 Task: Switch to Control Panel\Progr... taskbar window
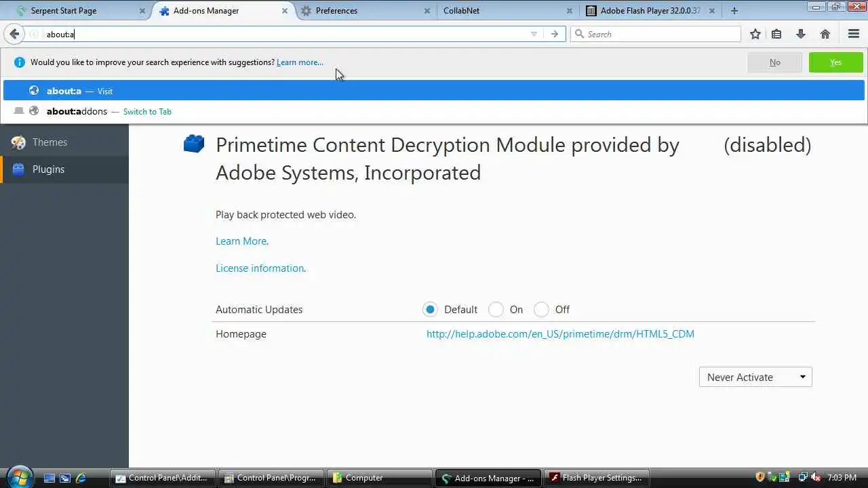click(x=271, y=478)
